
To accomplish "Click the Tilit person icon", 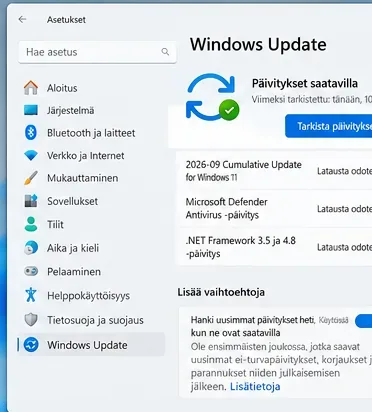I will coord(31,224).
